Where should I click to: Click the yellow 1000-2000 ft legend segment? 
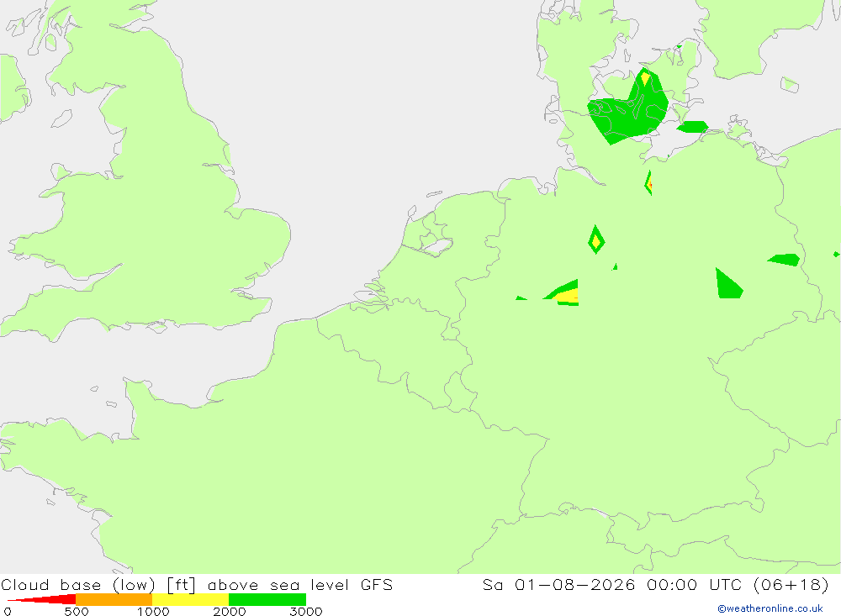click(x=190, y=599)
